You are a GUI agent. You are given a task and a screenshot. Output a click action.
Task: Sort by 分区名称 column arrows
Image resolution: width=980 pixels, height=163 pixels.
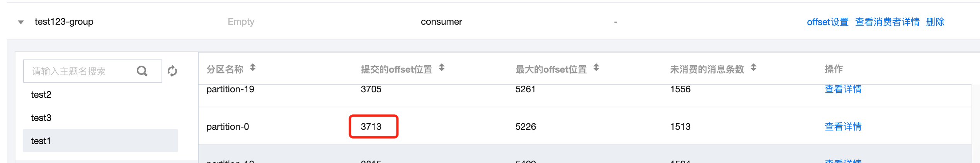pos(253,68)
